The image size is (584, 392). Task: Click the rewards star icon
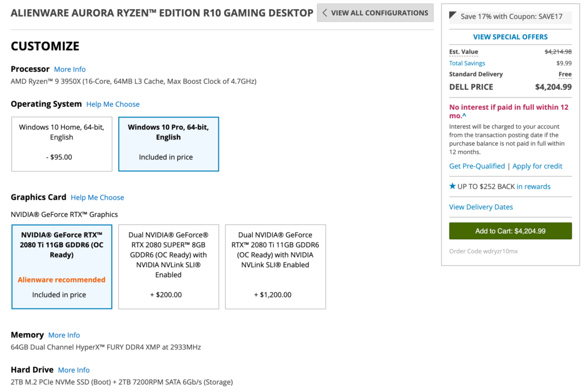pyautogui.click(x=453, y=186)
